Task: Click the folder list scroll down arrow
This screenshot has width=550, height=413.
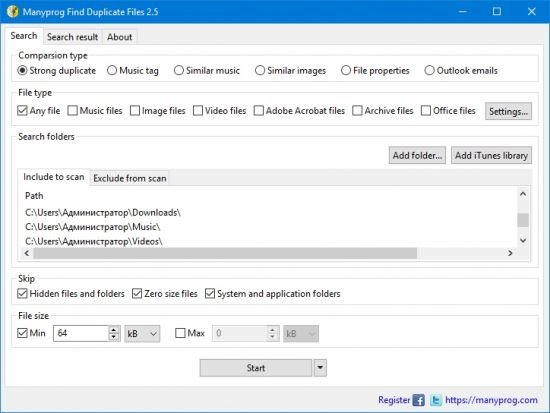Action: tap(523, 240)
